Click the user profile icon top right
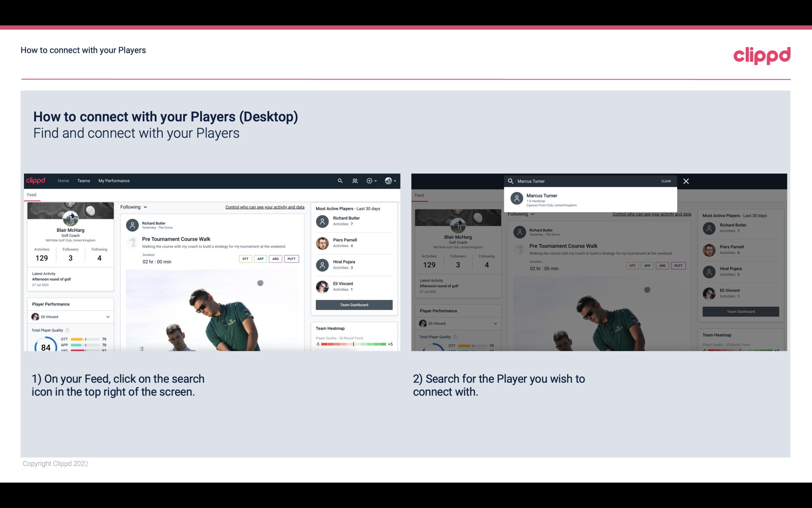The height and width of the screenshot is (508, 812). click(x=389, y=181)
